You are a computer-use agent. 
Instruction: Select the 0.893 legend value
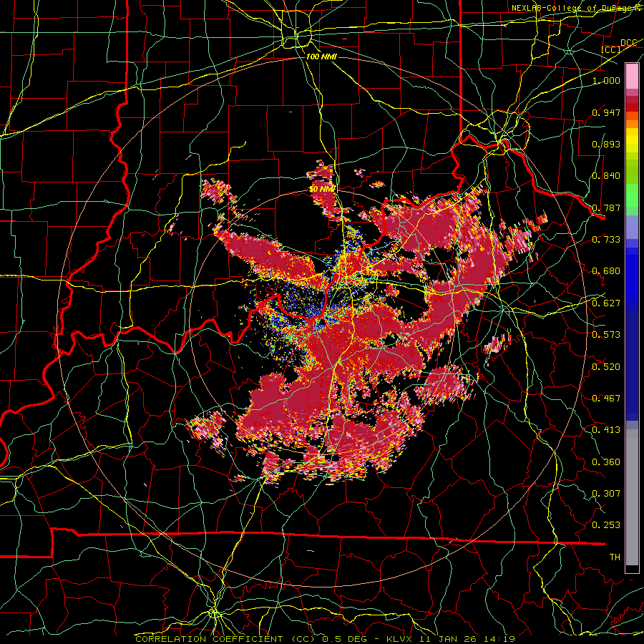click(x=606, y=144)
